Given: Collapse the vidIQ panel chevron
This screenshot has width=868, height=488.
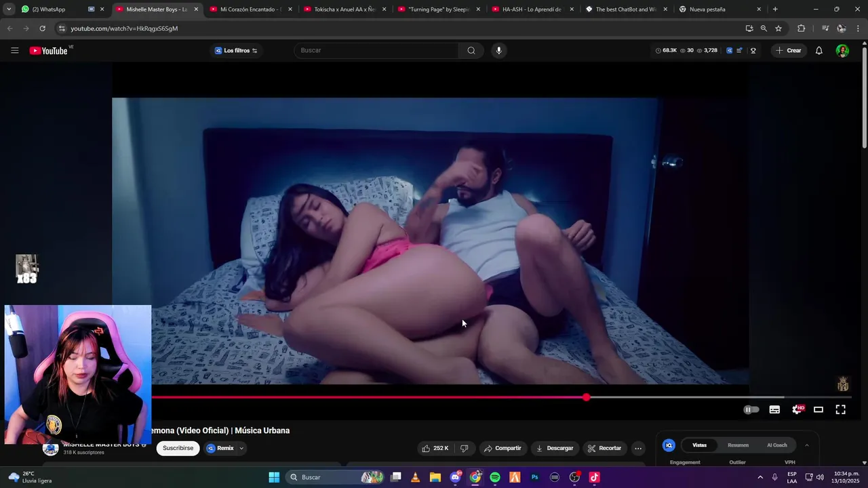Looking at the screenshot, I should [806, 445].
